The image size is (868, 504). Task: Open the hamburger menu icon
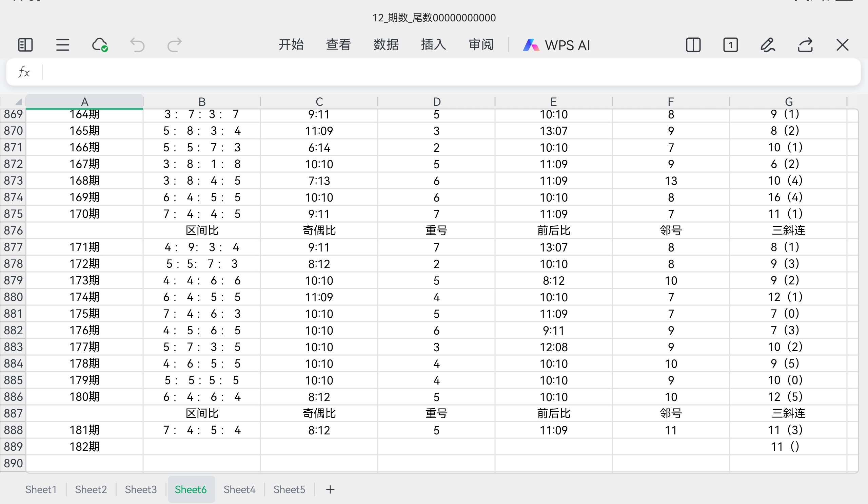pos(62,45)
